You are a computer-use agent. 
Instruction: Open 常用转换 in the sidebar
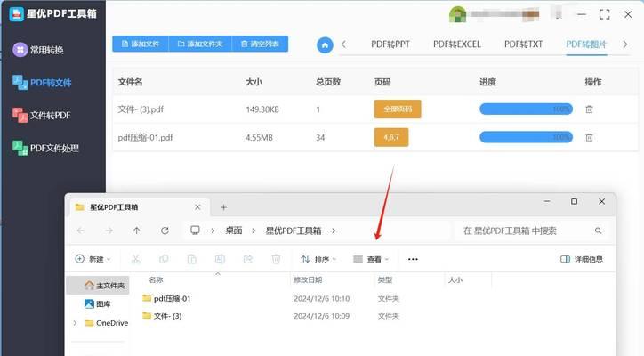click(x=37, y=50)
